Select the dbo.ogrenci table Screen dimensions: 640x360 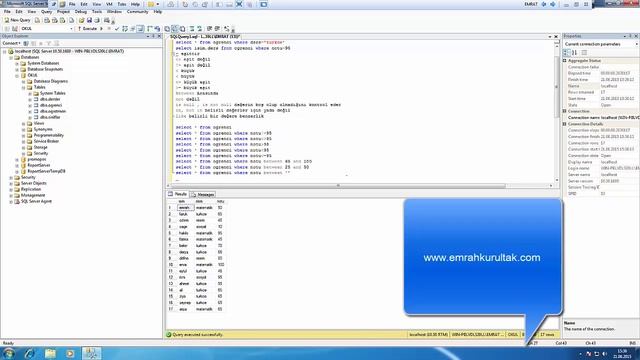pyautogui.click(x=51, y=105)
